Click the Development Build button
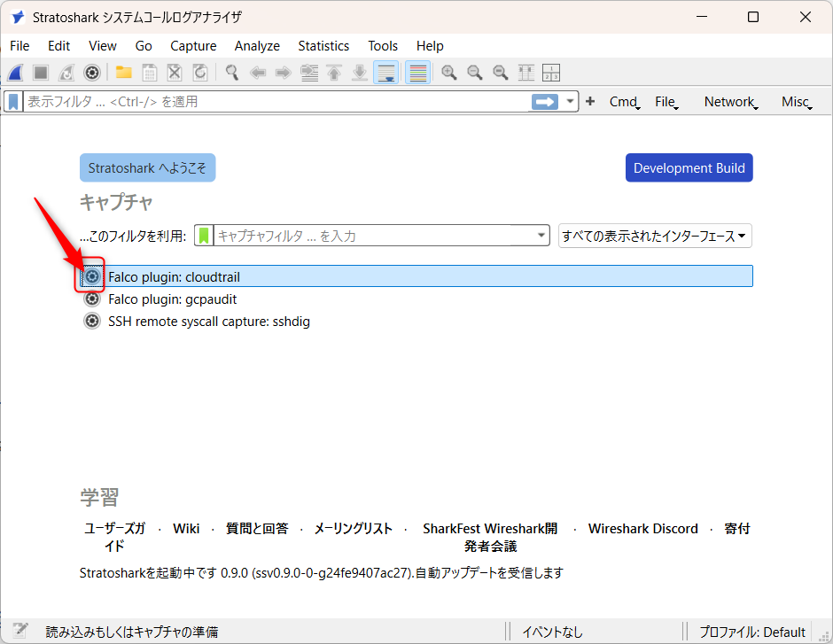The width and height of the screenshot is (833, 644). pyautogui.click(x=689, y=167)
